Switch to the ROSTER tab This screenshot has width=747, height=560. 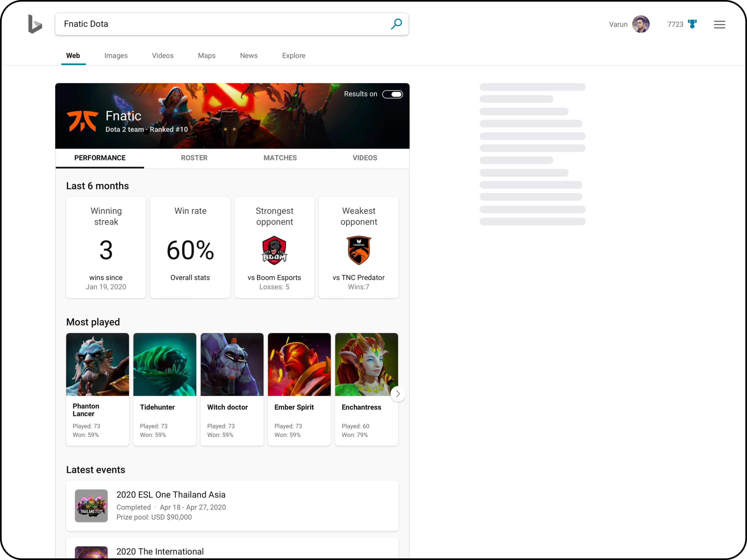pos(194,158)
